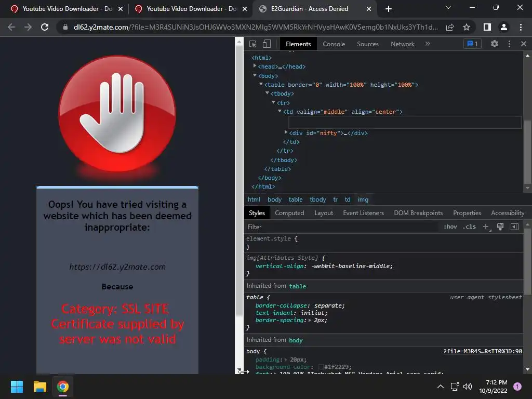Click background-color #1f2229 swatch

[321, 367]
